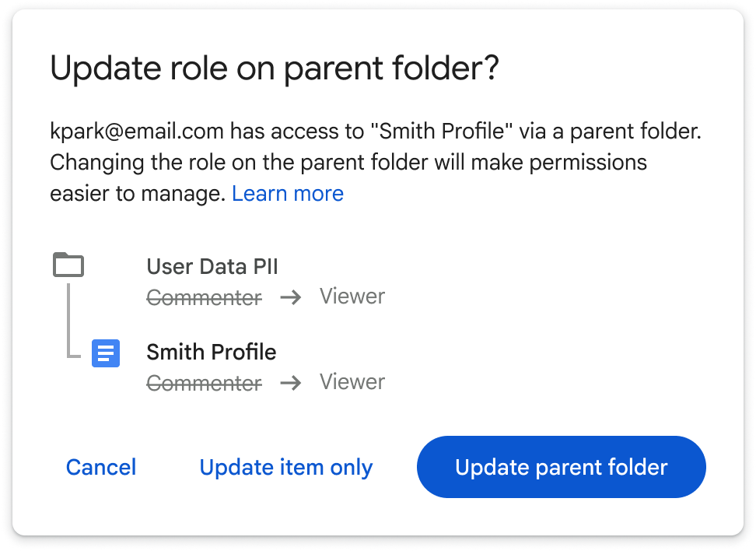Click crossed-out Commenter role under Smith Profile
756x551 pixels.
pos(205,383)
